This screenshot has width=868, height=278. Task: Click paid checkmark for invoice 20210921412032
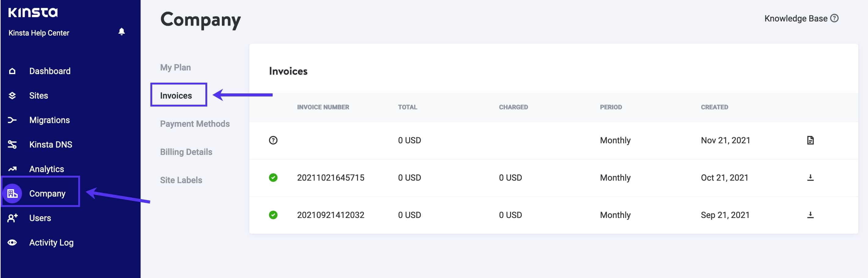pos(273,215)
